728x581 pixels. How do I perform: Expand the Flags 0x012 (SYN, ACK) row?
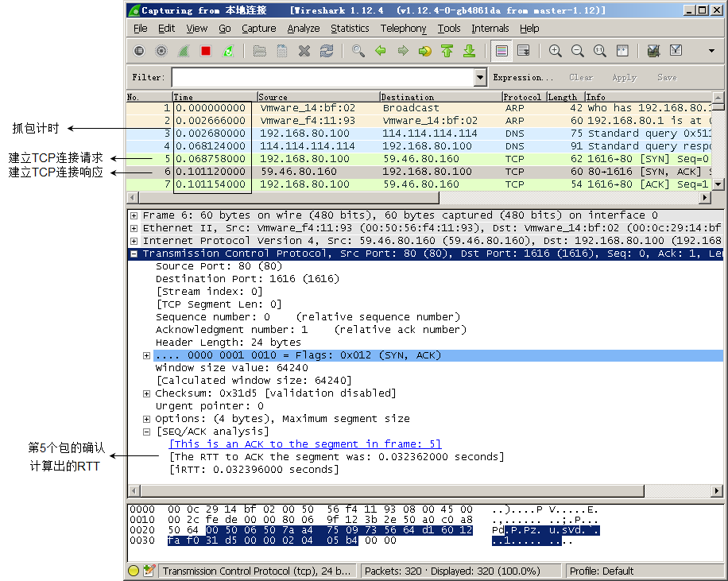pos(147,355)
